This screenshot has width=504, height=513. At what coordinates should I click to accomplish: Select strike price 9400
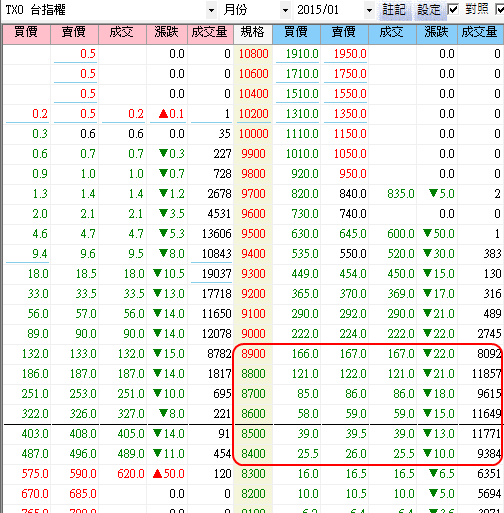[x=253, y=254]
